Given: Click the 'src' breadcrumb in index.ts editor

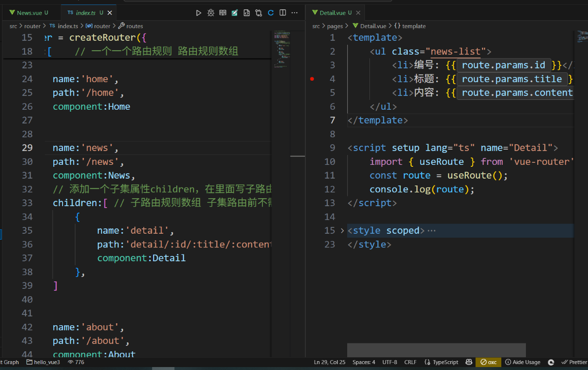Looking at the screenshot, I should point(13,26).
